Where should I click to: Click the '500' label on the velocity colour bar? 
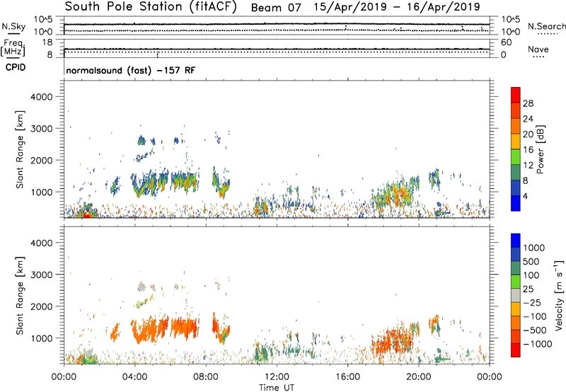[x=532, y=261]
